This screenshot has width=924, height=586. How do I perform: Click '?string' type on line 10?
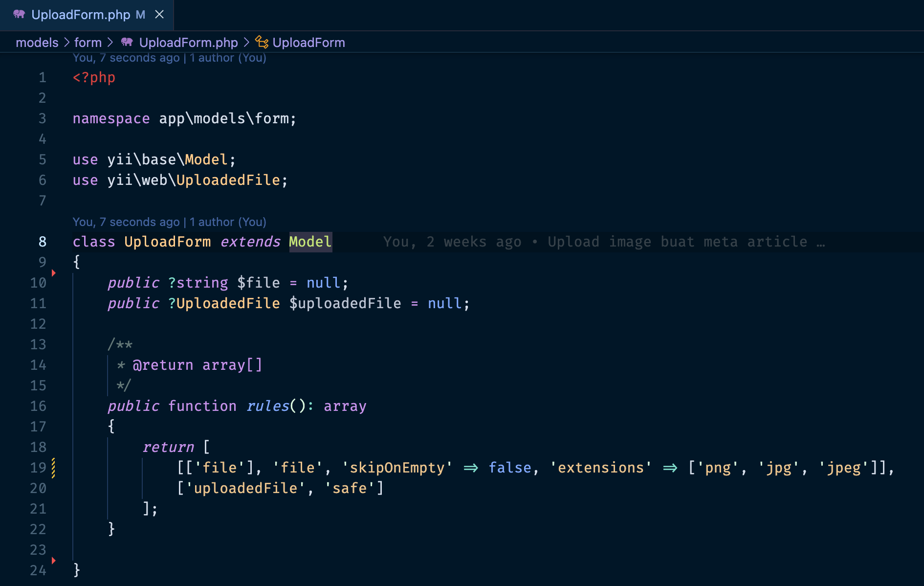(198, 283)
